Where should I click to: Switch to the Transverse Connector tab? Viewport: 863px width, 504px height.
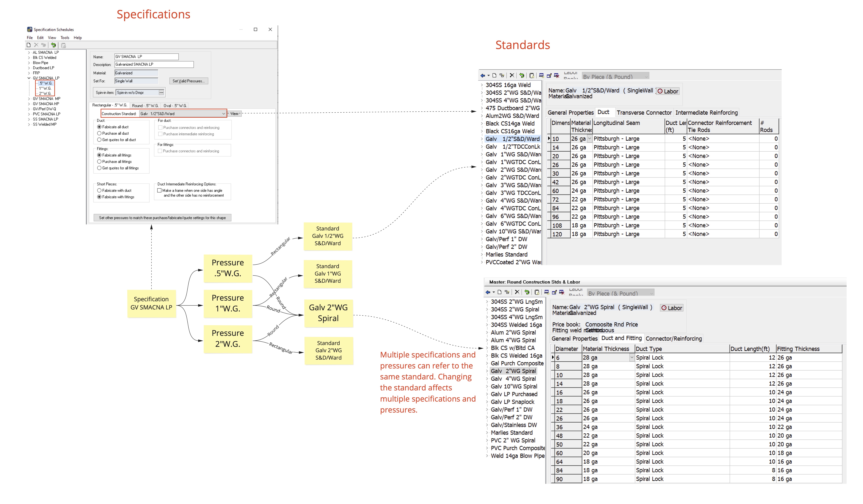[x=644, y=113]
